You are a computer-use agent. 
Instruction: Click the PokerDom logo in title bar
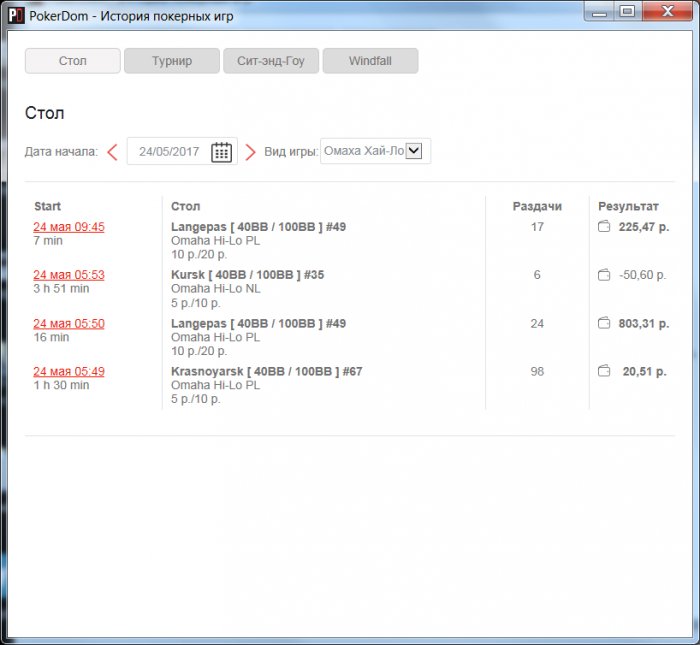(17, 15)
